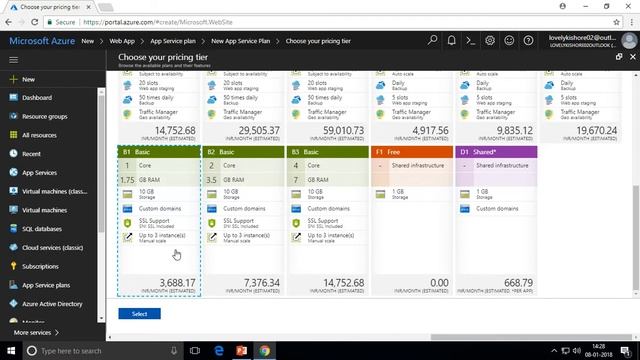Maximize the pricing tier blade
This screenshot has width=640, height=360.
[619, 57]
